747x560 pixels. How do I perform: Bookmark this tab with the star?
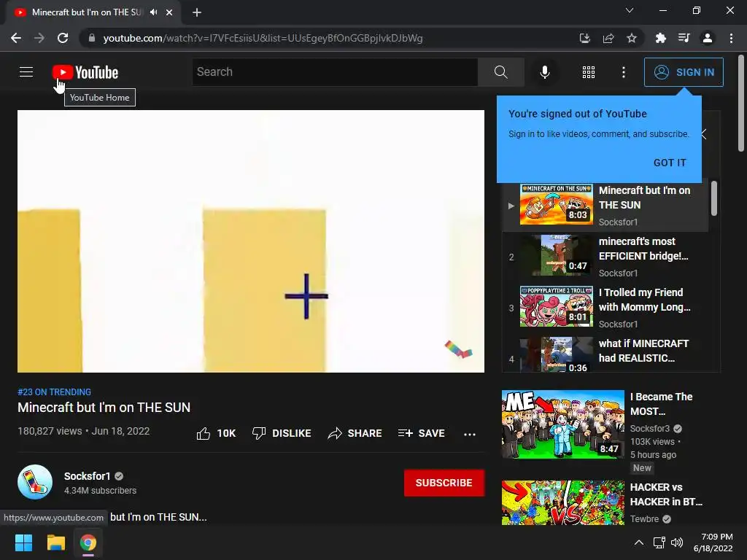pos(632,38)
